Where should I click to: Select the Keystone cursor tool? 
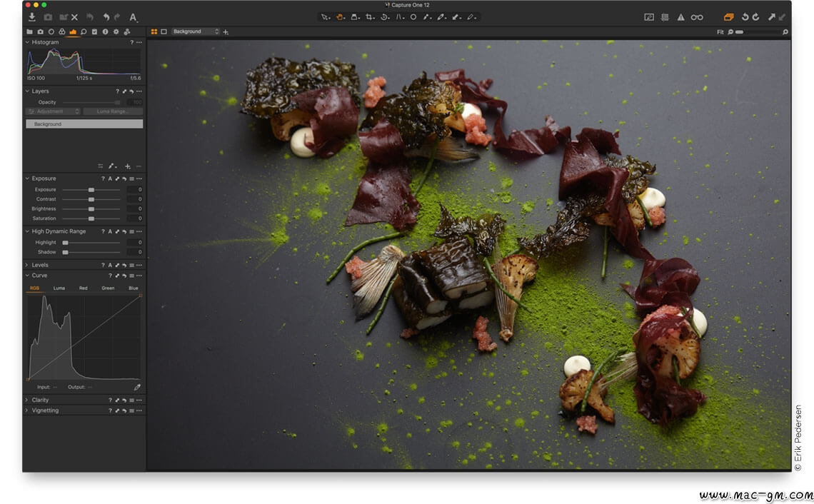point(400,17)
